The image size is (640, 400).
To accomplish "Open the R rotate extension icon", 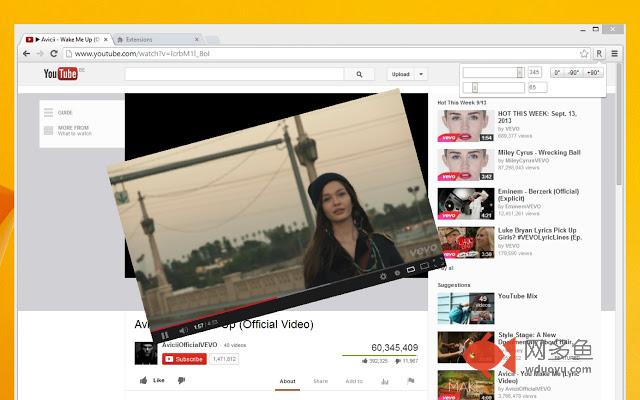I will (x=599, y=53).
